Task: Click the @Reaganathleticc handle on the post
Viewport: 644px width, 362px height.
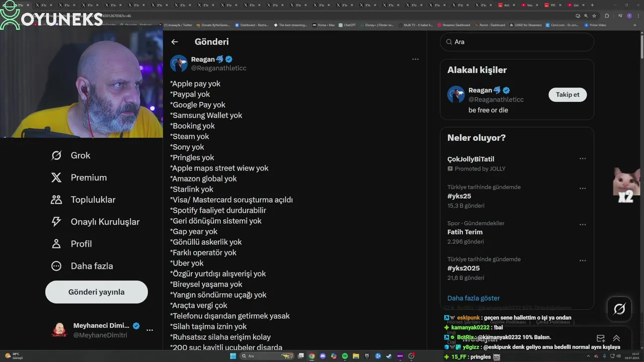Action: (218, 68)
